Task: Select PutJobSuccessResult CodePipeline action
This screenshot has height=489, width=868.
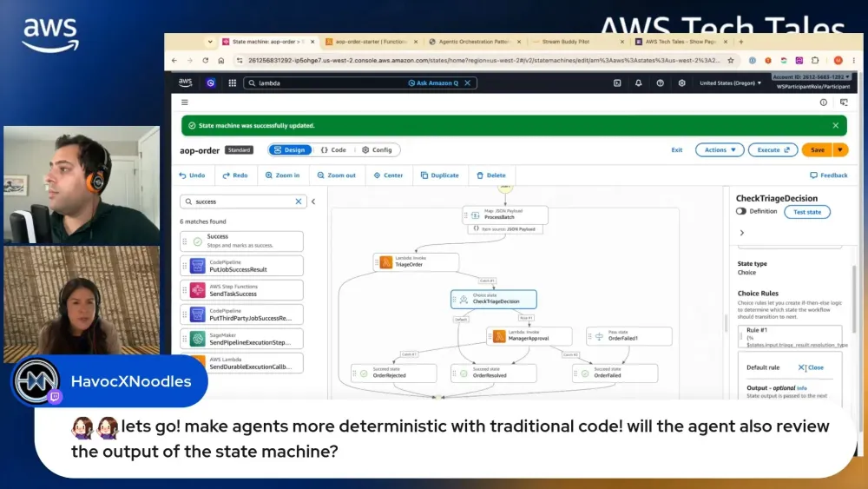Action: pyautogui.click(x=241, y=266)
